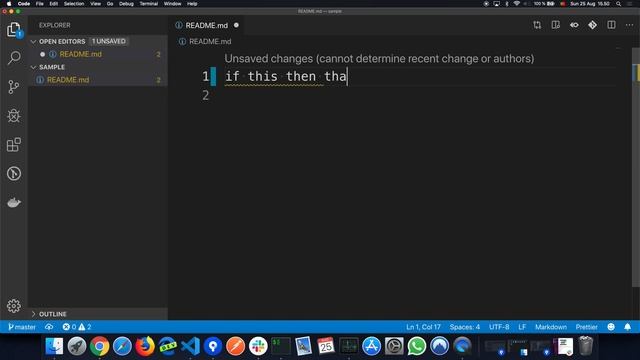Open the Explorer view in activity bar
Image resolution: width=640 pixels, height=360 pixels.
pyautogui.click(x=14, y=29)
